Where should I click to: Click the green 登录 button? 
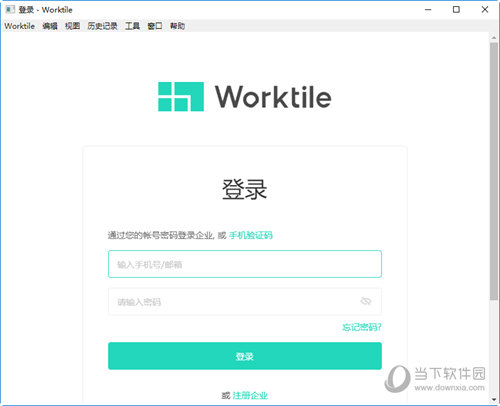[x=245, y=356]
